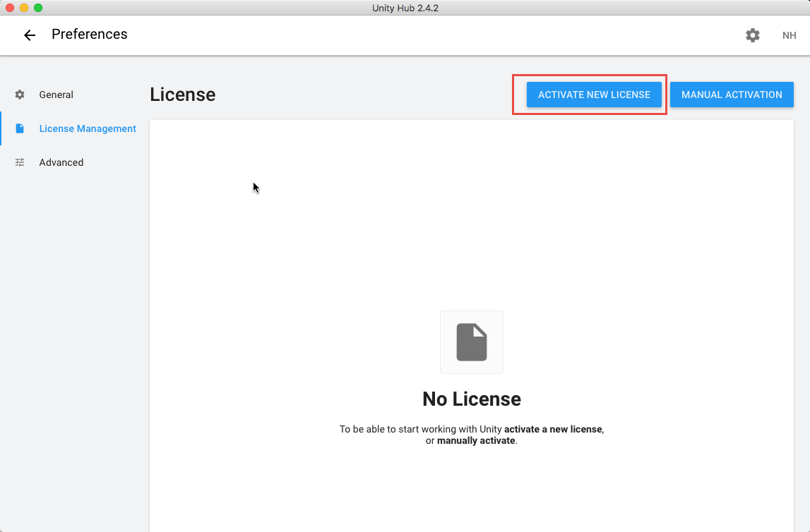Go back with the arrow icon
Viewport: 810px width, 532px height.
tap(30, 35)
